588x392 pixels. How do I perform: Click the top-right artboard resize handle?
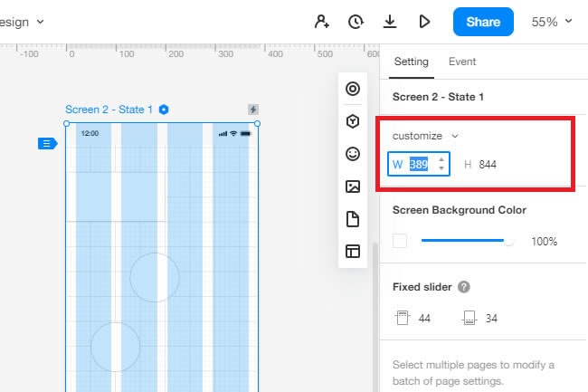click(257, 123)
